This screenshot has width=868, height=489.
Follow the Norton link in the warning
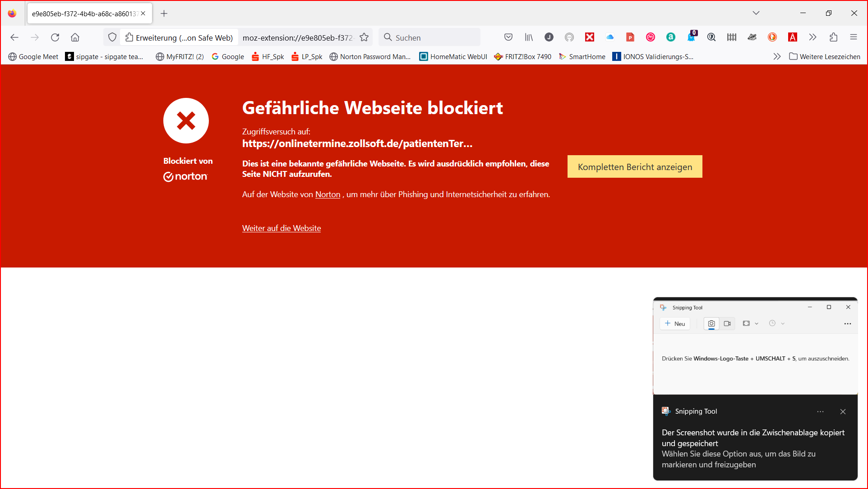[328, 194]
